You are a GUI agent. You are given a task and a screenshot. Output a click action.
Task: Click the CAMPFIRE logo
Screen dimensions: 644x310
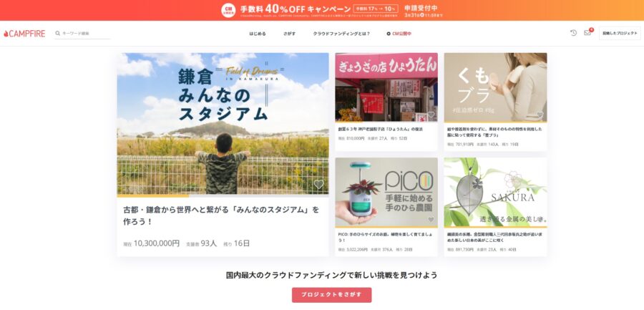tap(24, 34)
